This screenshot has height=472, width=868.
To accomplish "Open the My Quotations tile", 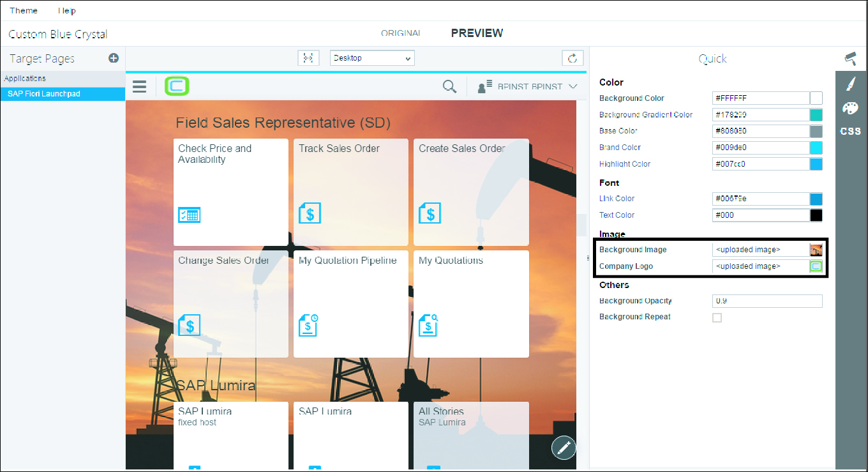I will coord(471,304).
